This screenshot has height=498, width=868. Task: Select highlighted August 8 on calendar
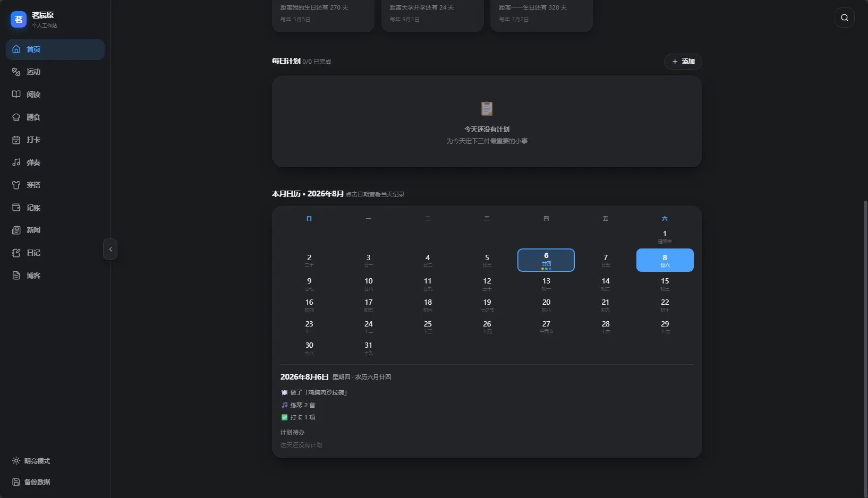coord(665,260)
